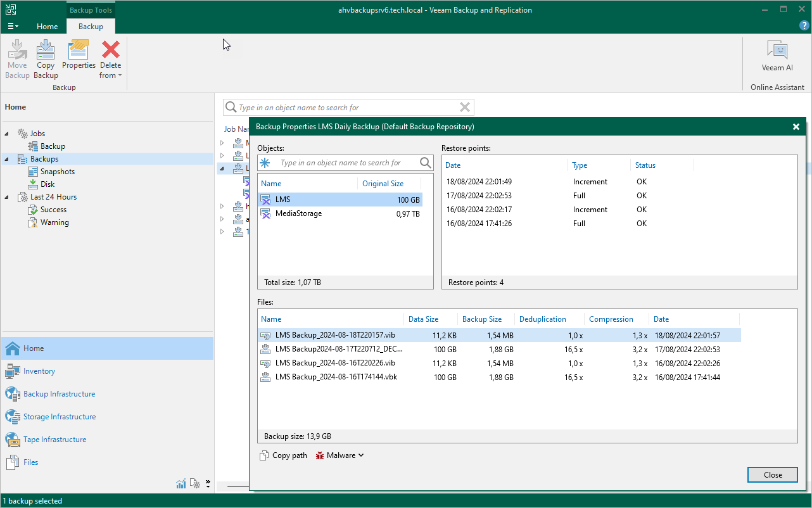Open backup Properties from the ribbon

point(79,55)
